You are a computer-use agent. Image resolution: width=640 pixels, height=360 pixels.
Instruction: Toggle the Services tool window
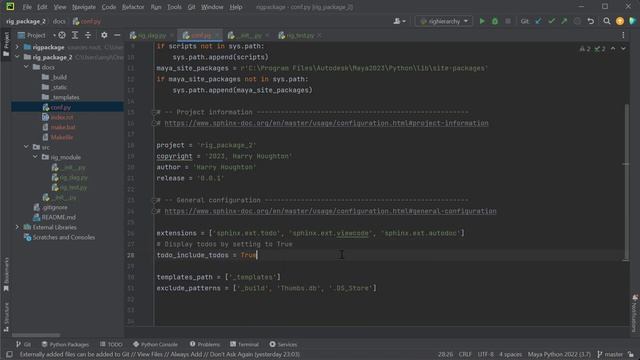click(x=283, y=344)
